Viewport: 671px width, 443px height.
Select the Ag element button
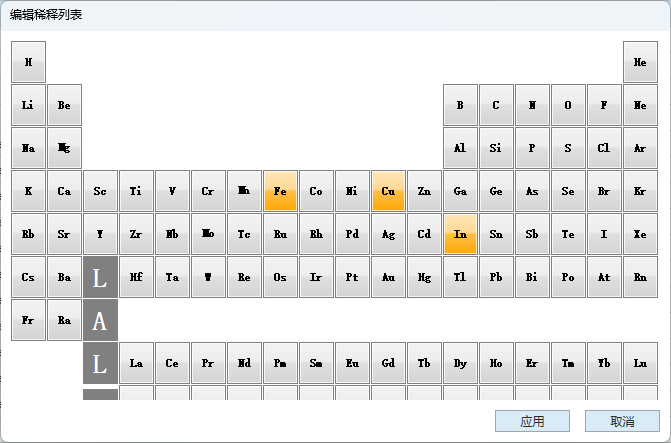[x=388, y=234]
